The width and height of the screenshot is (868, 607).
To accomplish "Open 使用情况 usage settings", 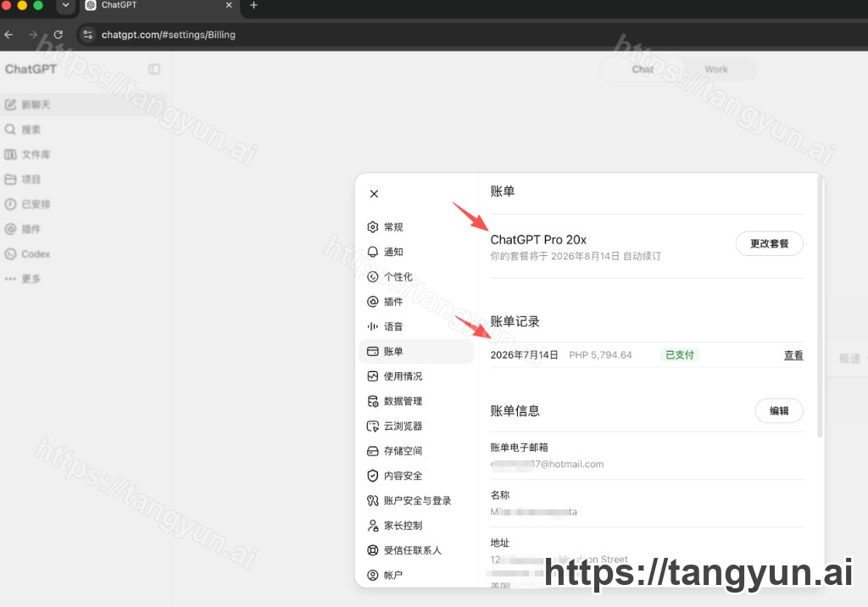I will [x=416, y=376].
